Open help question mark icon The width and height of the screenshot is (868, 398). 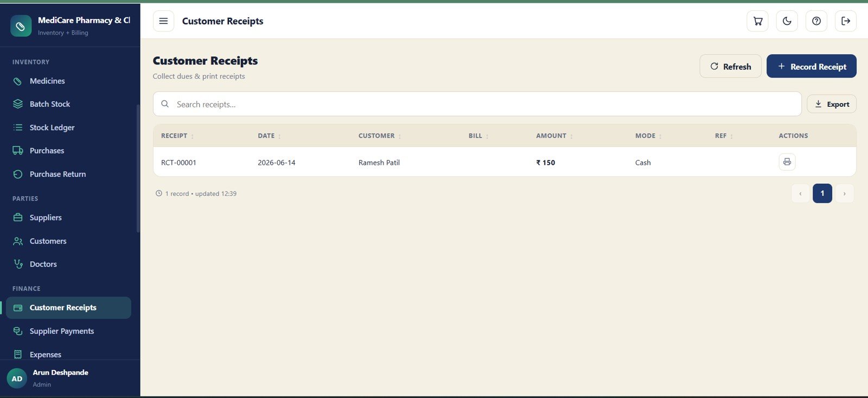(816, 21)
